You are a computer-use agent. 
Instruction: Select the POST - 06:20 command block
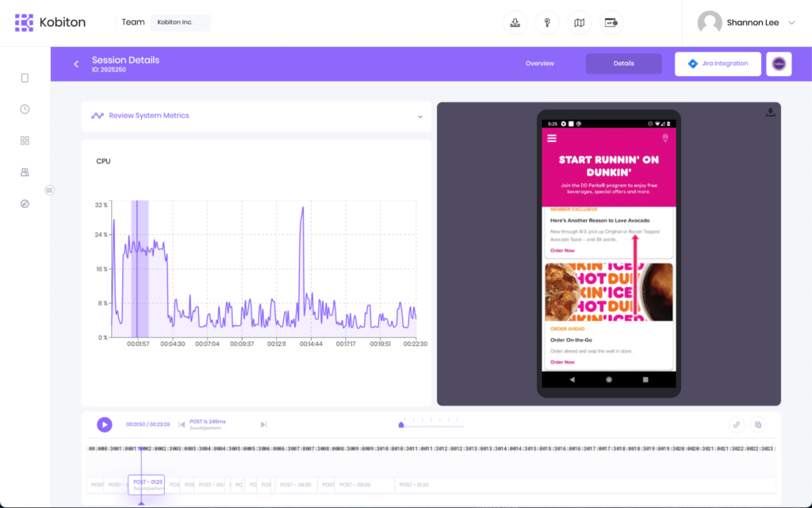click(296, 485)
